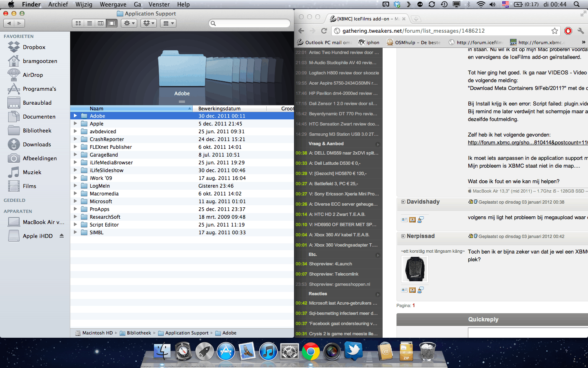Launch Launchpad from the Dock

pyautogui.click(x=205, y=351)
